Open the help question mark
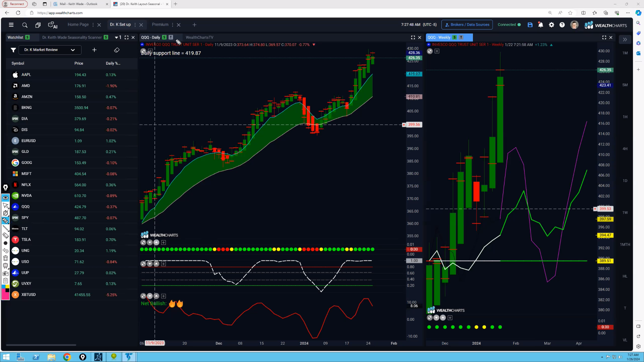The width and height of the screenshot is (644, 362). pos(562,25)
